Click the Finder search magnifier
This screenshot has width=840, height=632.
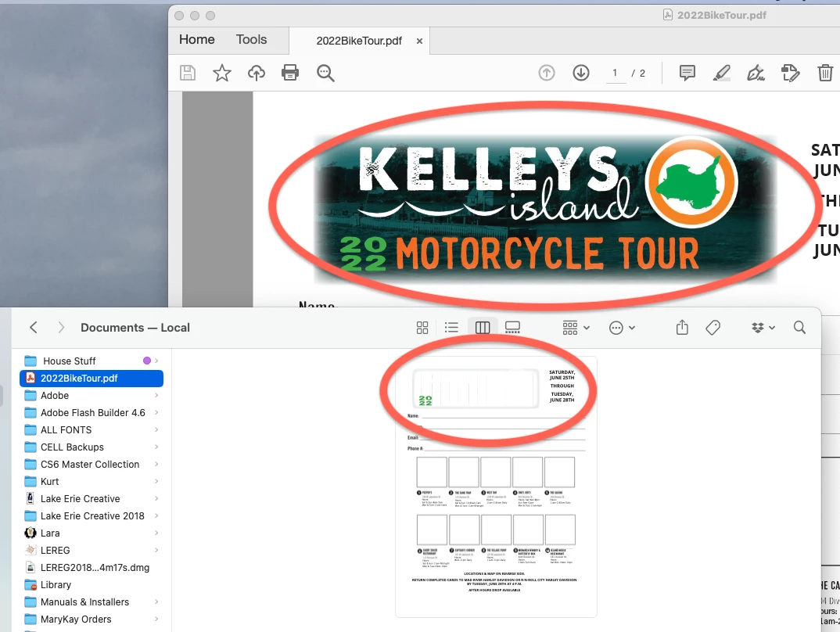coord(799,327)
